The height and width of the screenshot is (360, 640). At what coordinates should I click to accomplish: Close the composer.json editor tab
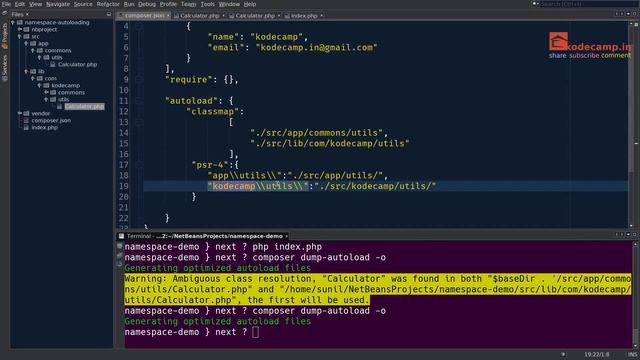coord(168,16)
